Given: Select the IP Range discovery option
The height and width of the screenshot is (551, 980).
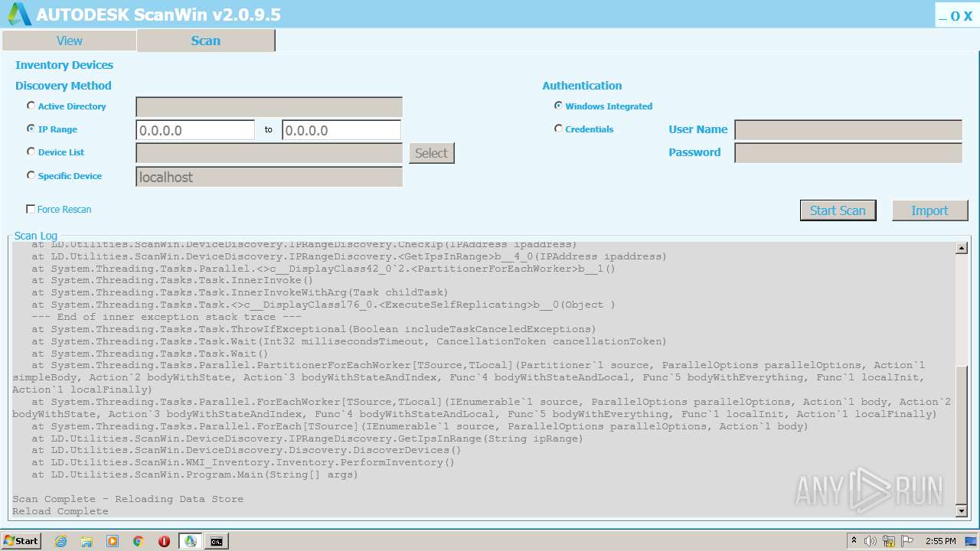Looking at the screenshot, I should pos(31,129).
